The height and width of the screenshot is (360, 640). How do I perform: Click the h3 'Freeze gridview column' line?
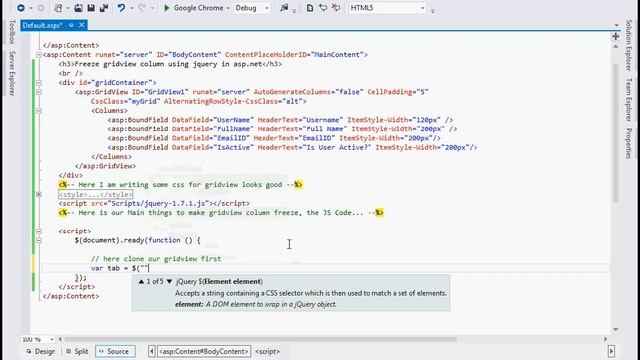click(x=170, y=64)
